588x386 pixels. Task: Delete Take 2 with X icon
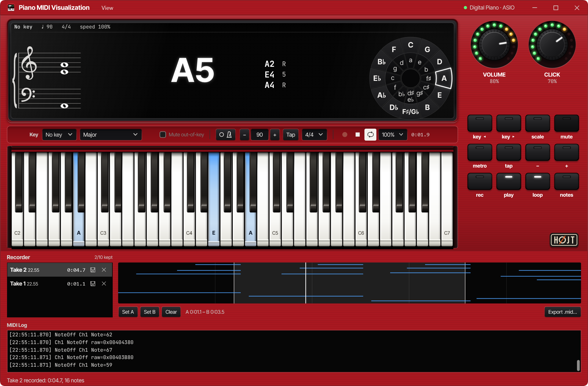pos(104,270)
